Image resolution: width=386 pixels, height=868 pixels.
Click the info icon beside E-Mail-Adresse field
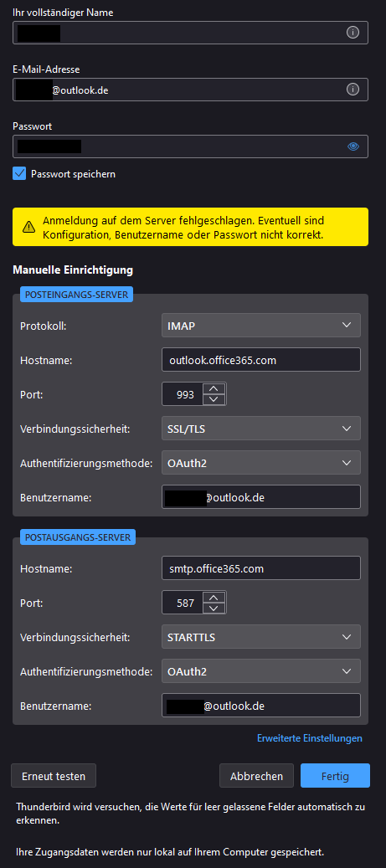(x=353, y=89)
